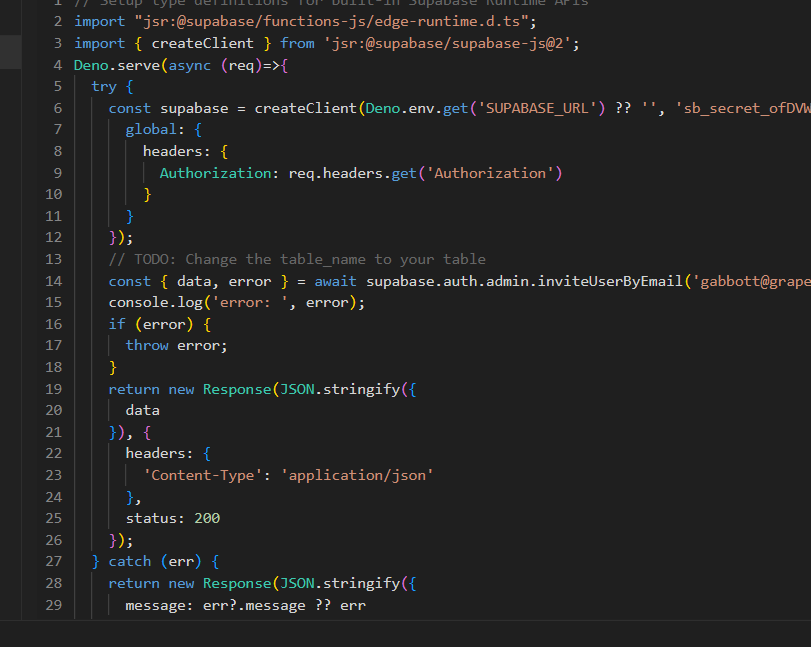
Task: Click the 'global:' property
Action: click(155, 130)
